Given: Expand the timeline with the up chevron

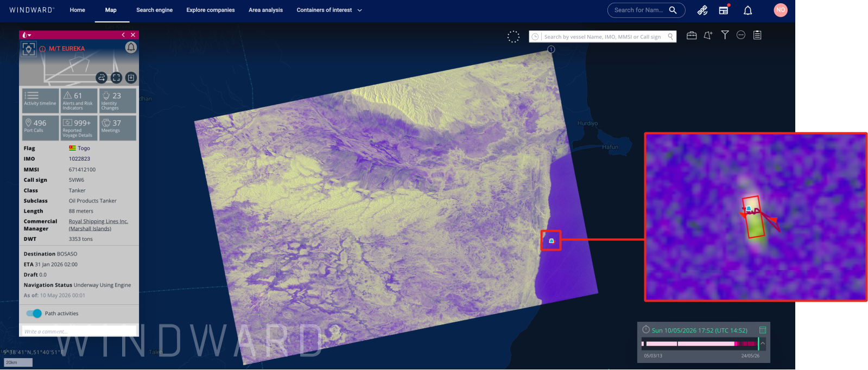Looking at the screenshot, I should click(x=763, y=343).
